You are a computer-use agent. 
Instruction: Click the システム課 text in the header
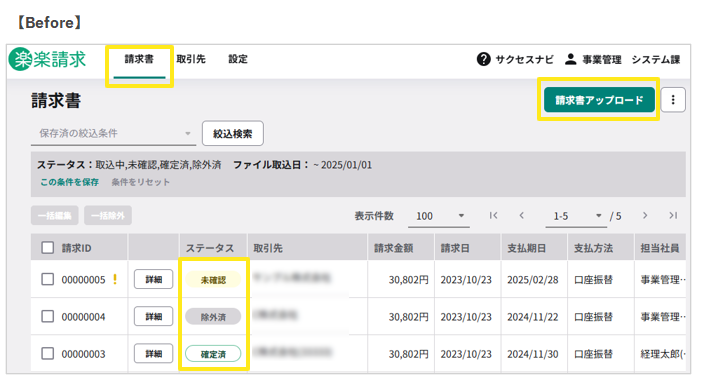point(656,59)
